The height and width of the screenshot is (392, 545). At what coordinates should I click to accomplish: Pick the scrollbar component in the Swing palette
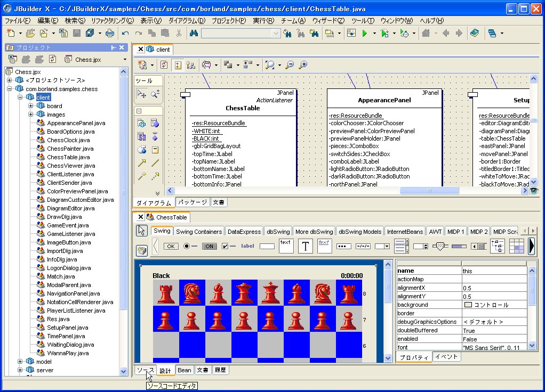click(479, 246)
